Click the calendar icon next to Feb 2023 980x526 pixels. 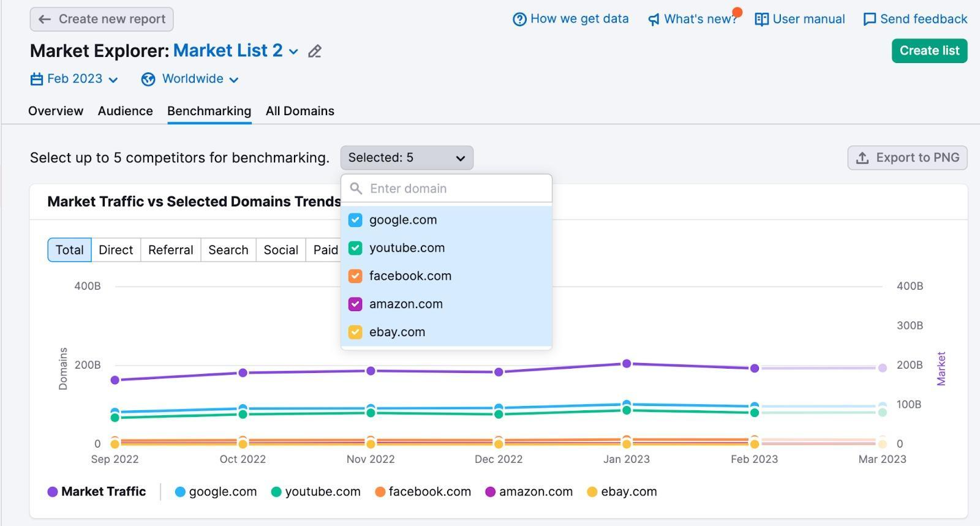pos(37,79)
